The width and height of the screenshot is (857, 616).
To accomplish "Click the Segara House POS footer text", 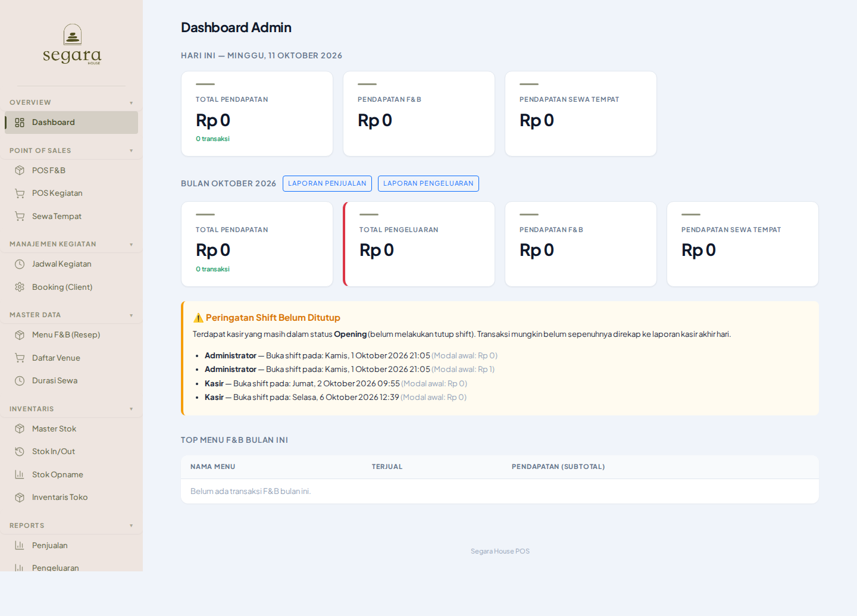I will tap(500, 551).
